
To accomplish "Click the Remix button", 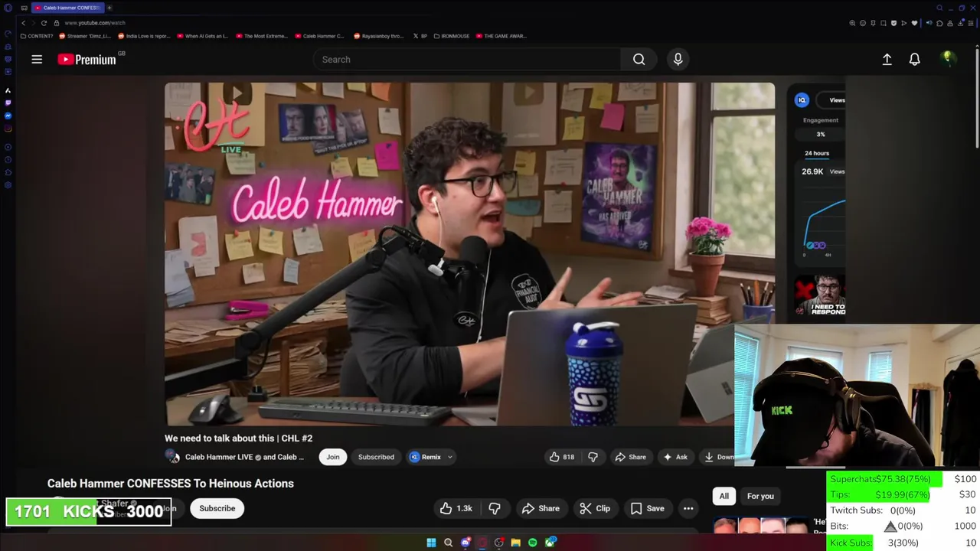I will coord(425,457).
